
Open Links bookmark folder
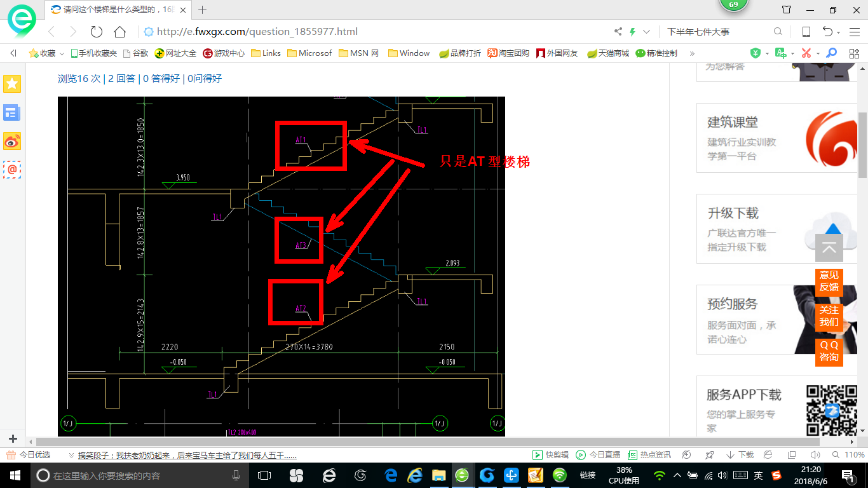pyautogui.click(x=266, y=53)
